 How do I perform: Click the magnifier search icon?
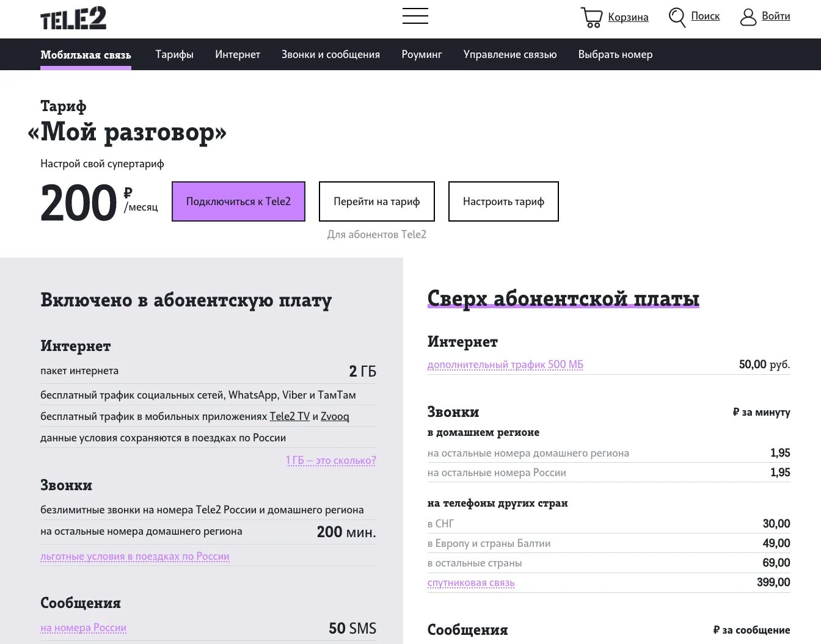point(677,17)
